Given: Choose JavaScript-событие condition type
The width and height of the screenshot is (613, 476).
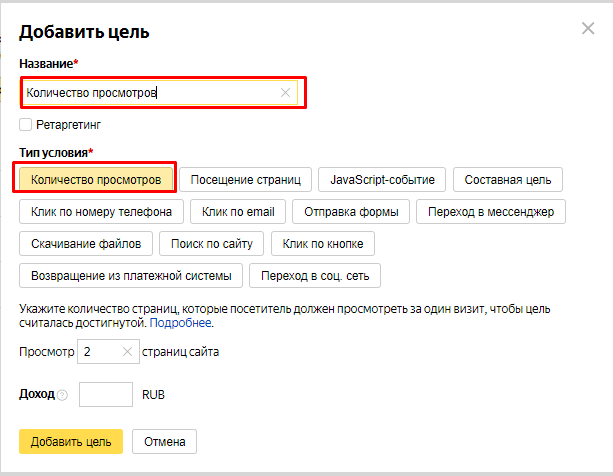Looking at the screenshot, I should (x=382, y=179).
